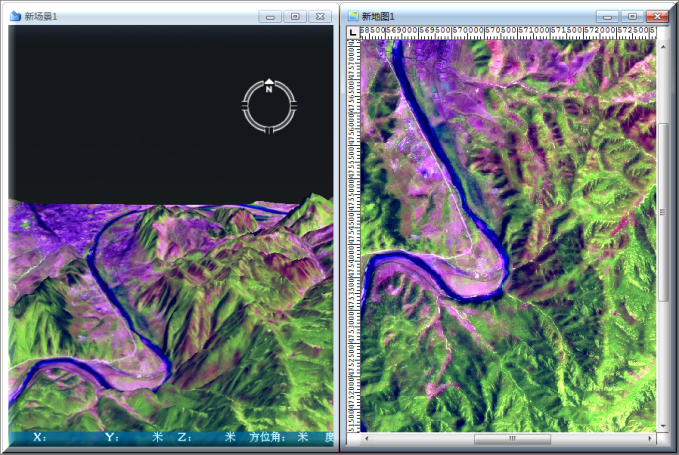The width and height of the screenshot is (679, 455).
Task: Maximize the 新场景1 scene window
Action: pyautogui.click(x=295, y=16)
